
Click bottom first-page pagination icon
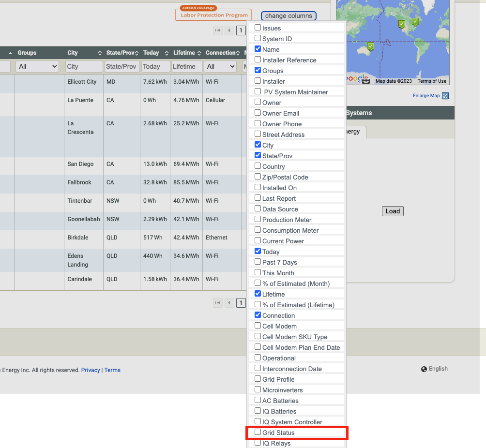217,303
